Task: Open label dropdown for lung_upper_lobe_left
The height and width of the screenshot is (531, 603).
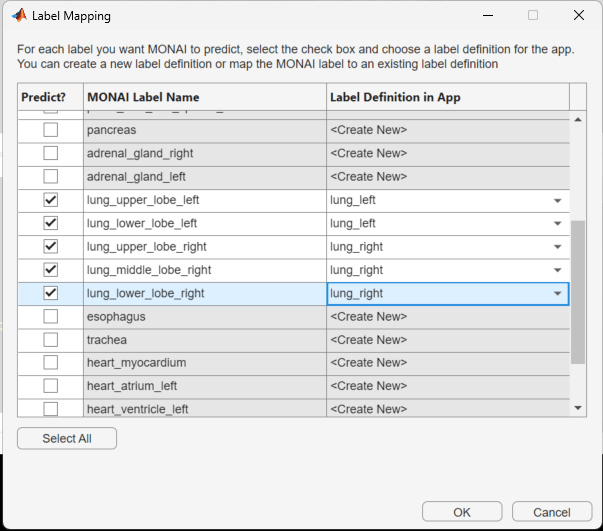Action: [x=557, y=200]
